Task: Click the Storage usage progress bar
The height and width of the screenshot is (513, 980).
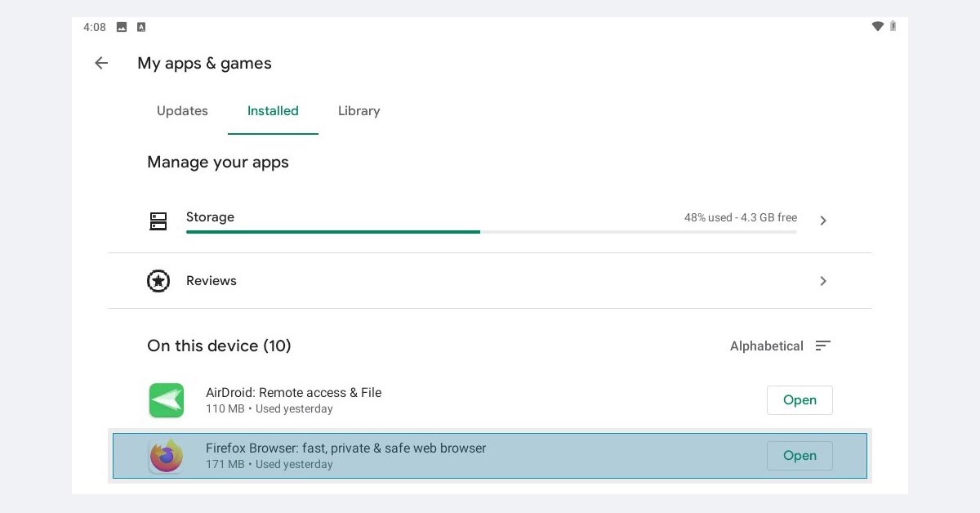Action: tap(492, 232)
